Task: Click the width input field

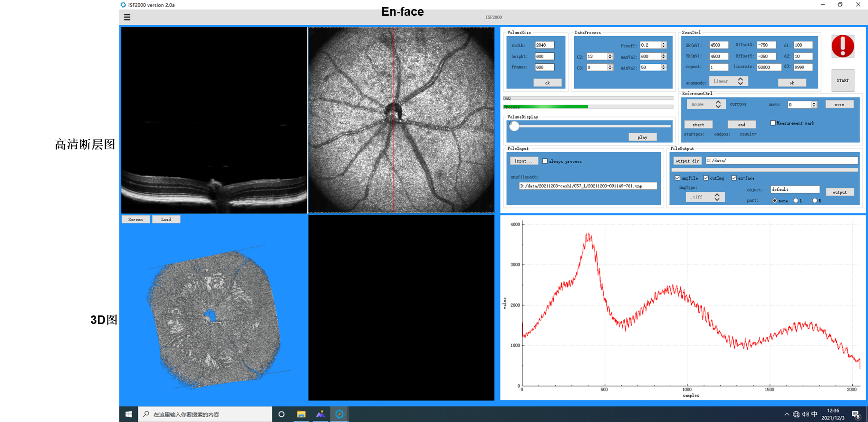Action: (x=545, y=45)
